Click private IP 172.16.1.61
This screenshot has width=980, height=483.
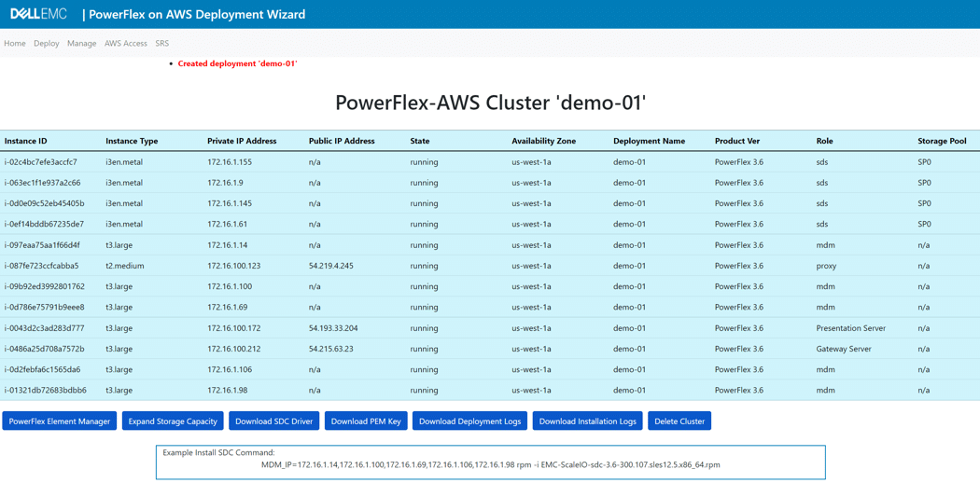coord(227,224)
